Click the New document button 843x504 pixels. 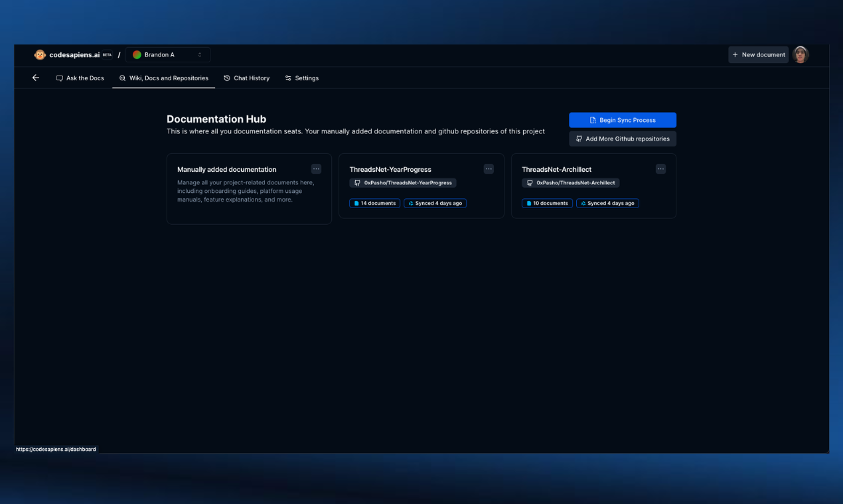point(758,54)
